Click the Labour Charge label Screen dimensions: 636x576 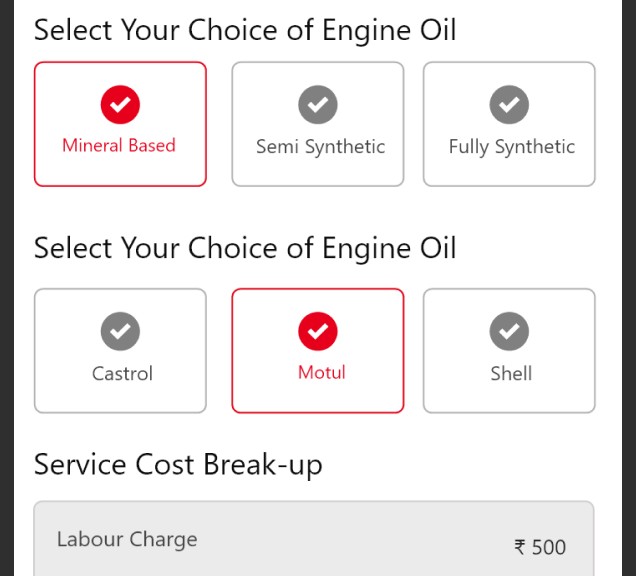point(127,539)
